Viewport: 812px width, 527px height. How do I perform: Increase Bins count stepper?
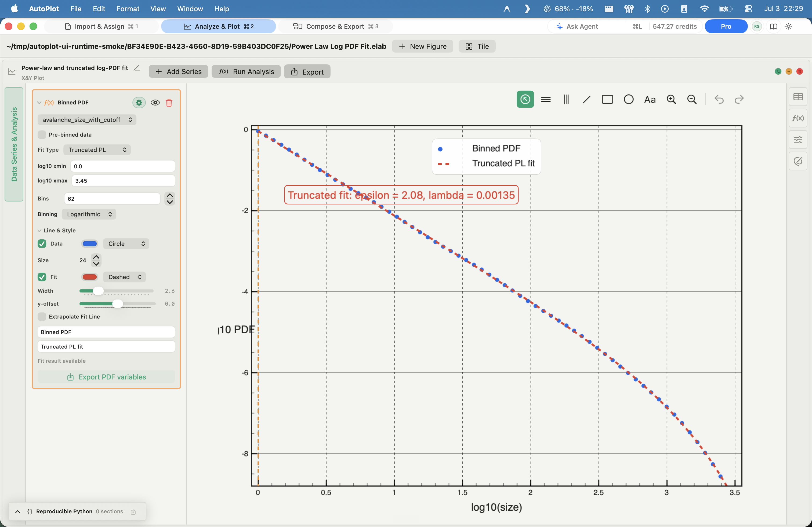169,195
